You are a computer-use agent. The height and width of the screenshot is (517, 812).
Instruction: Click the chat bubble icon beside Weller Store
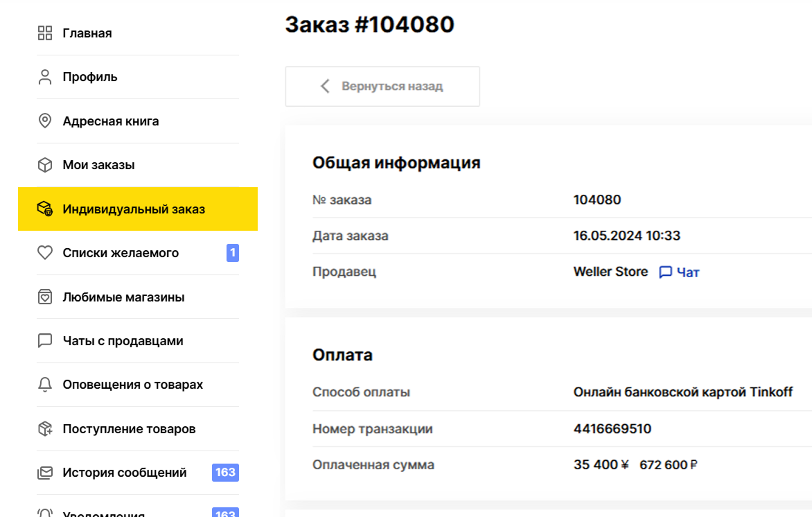pyautogui.click(x=667, y=272)
